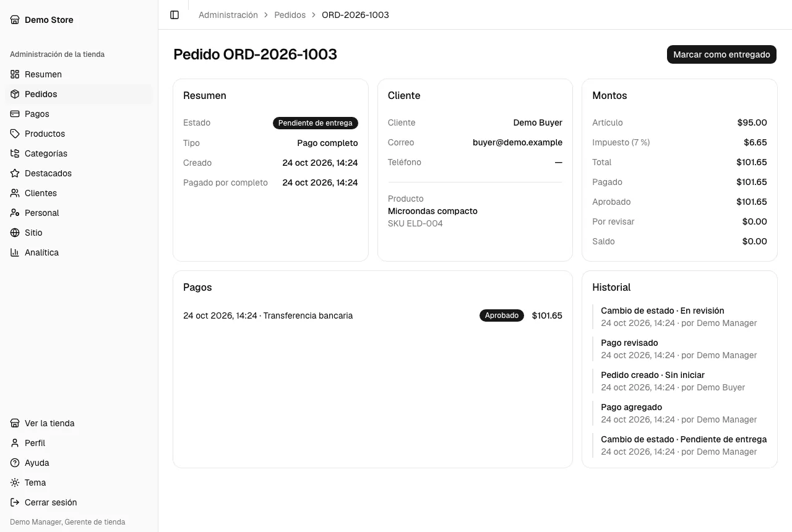Open the Sitio globe icon
Viewport: 792px width, 532px height.
click(x=15, y=233)
